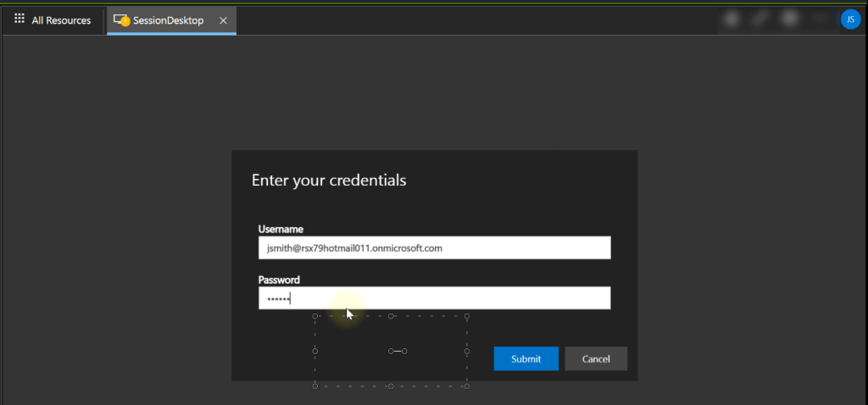Click the leftmost blurred icon in top-right toolbar
This screenshot has width=868, height=405.
click(x=730, y=19)
